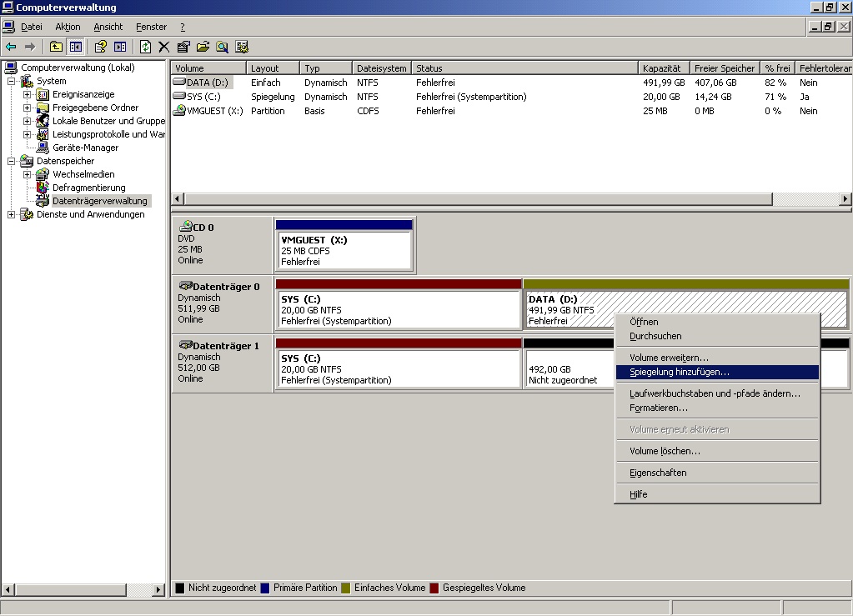This screenshot has width=853, height=616.
Task: Click right arrow of volume list scrollbar
Action: (x=845, y=199)
